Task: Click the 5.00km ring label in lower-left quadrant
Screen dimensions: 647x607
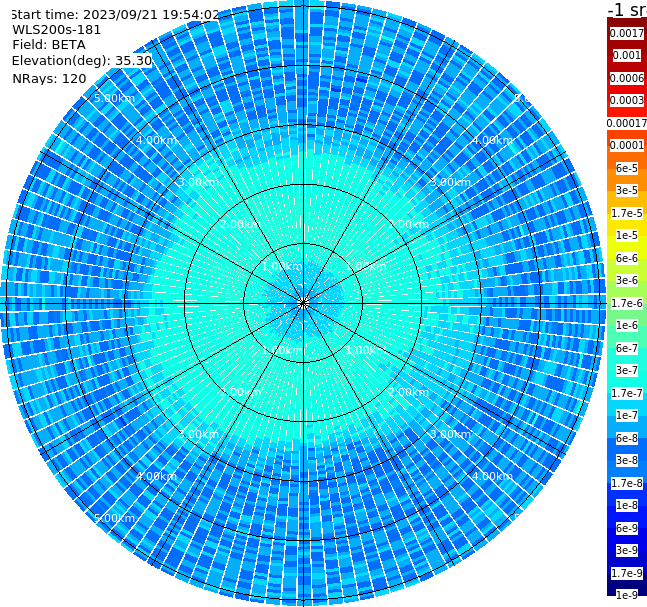Action: (x=114, y=518)
